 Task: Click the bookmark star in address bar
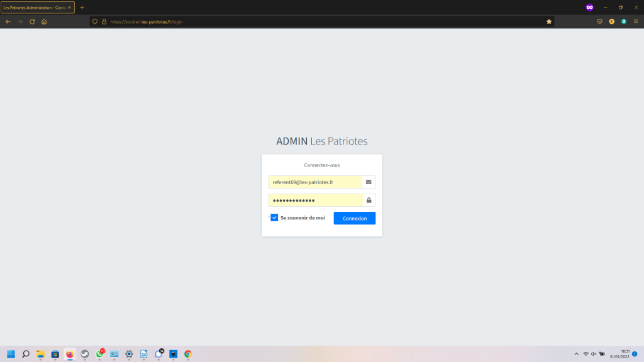click(549, 21)
